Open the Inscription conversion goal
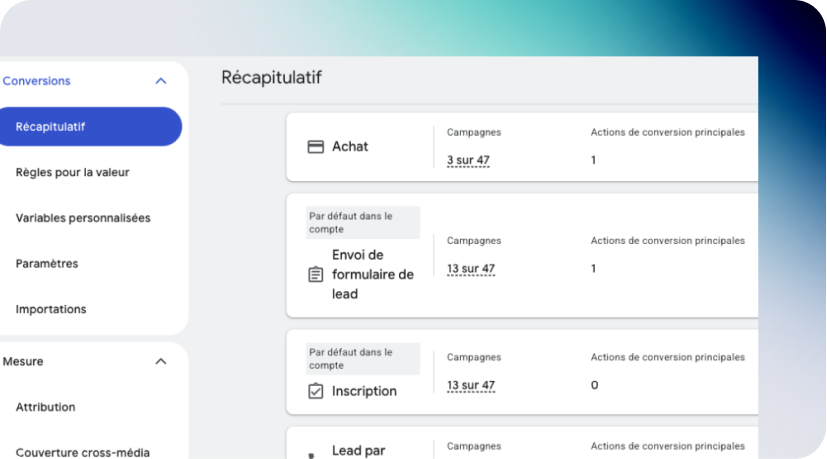The width and height of the screenshot is (827, 459). pos(364,391)
